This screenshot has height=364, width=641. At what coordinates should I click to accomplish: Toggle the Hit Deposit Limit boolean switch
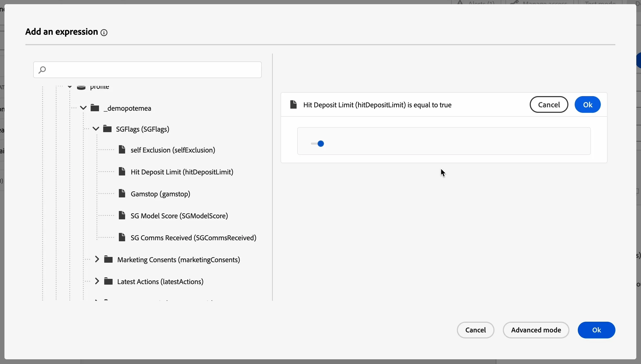(x=317, y=144)
